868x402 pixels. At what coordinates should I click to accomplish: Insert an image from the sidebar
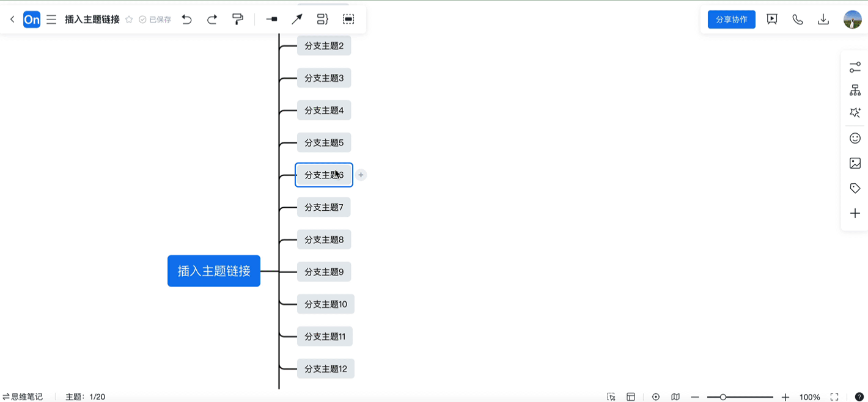pos(855,163)
